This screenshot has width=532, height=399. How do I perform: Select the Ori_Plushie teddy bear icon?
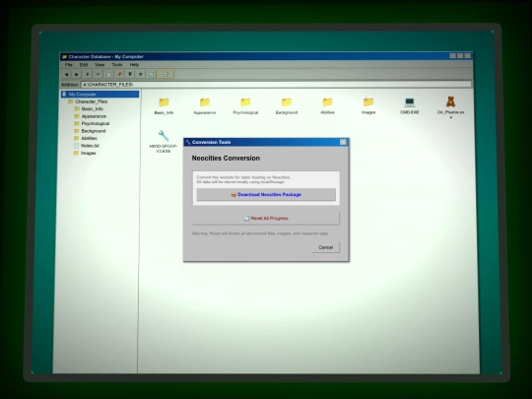(450, 101)
